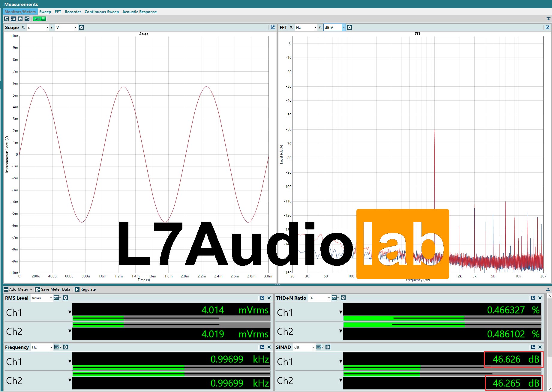Open the signal path setup icon in toolbar
The height and width of the screenshot is (392, 552).
pyautogui.click(x=6, y=19)
